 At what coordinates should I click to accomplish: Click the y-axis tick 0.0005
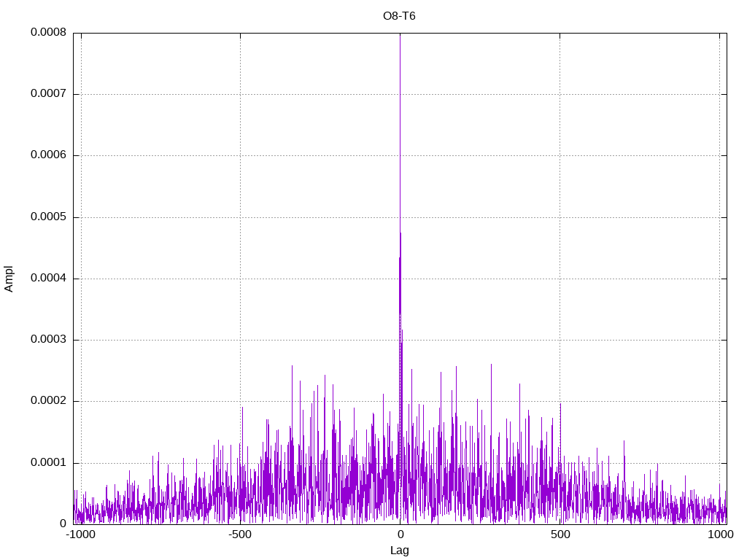pos(48,217)
